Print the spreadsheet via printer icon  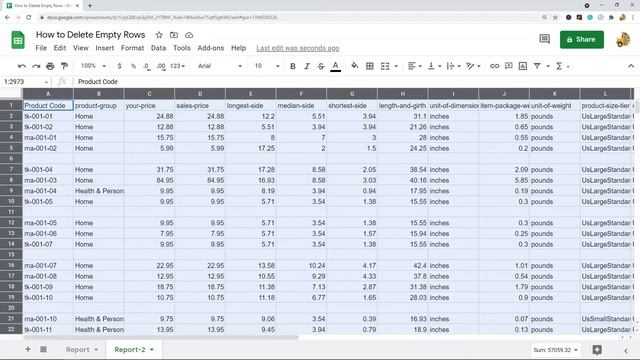50,66
